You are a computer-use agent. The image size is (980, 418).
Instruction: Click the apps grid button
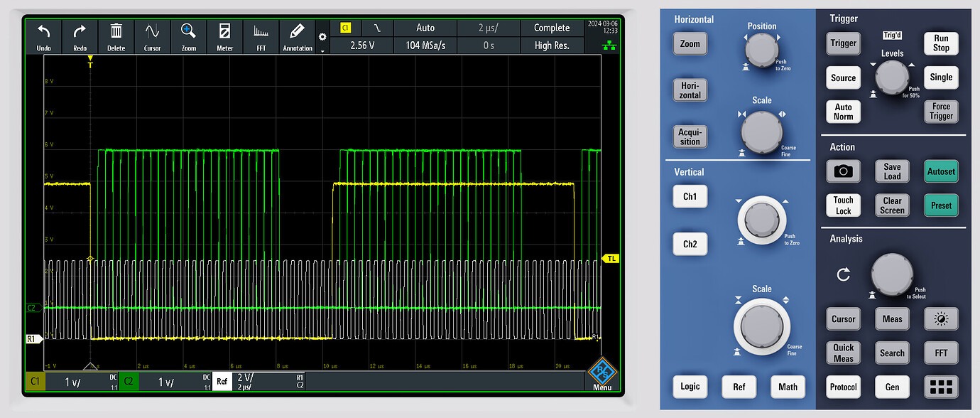click(x=940, y=387)
